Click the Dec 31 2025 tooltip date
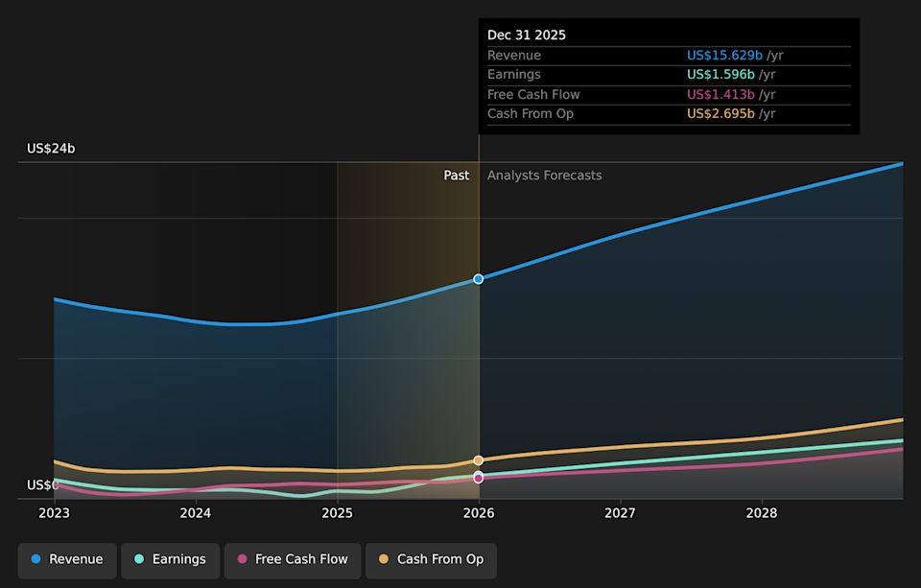The image size is (921, 588). (527, 35)
